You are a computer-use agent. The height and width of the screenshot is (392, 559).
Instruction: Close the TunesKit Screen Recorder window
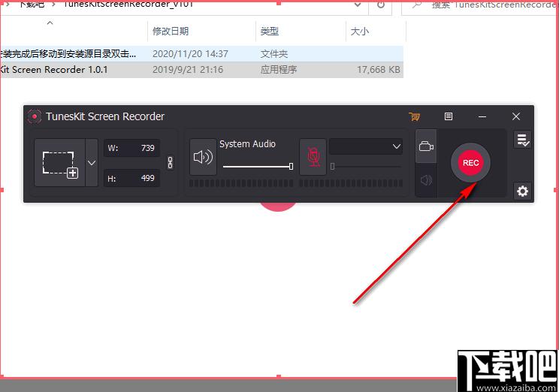pyautogui.click(x=516, y=116)
